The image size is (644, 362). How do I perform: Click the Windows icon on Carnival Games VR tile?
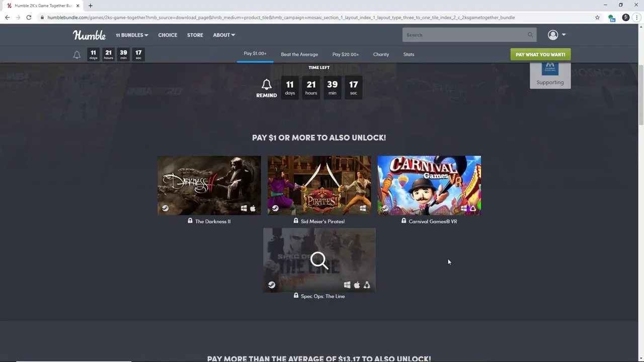click(x=464, y=208)
